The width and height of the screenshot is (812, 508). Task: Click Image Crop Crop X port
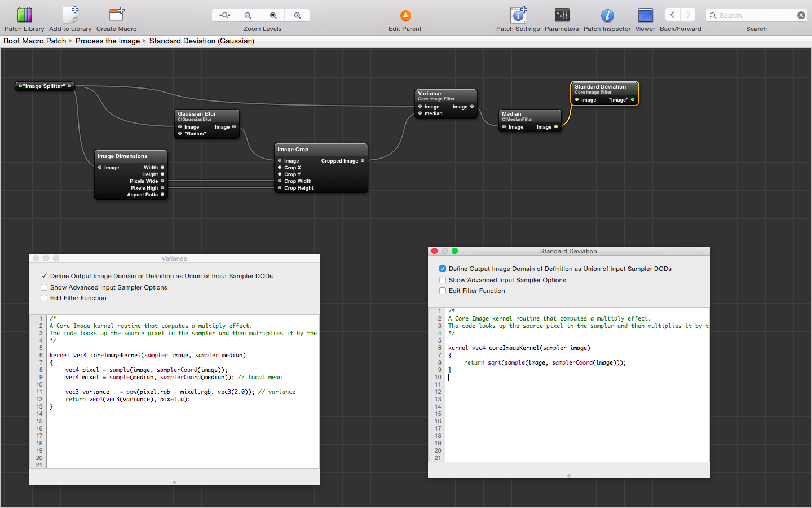tap(280, 168)
